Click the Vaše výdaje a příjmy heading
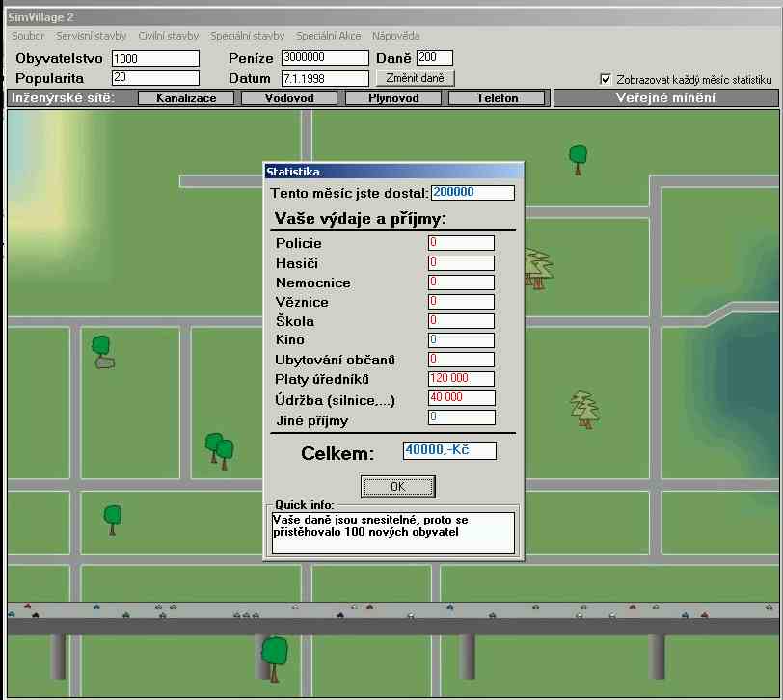 click(x=360, y=219)
